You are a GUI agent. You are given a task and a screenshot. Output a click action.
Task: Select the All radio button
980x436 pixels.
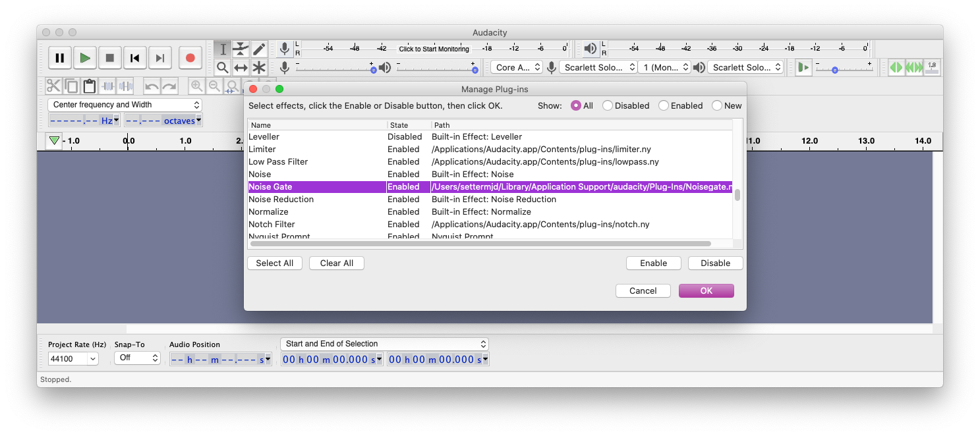[576, 105]
